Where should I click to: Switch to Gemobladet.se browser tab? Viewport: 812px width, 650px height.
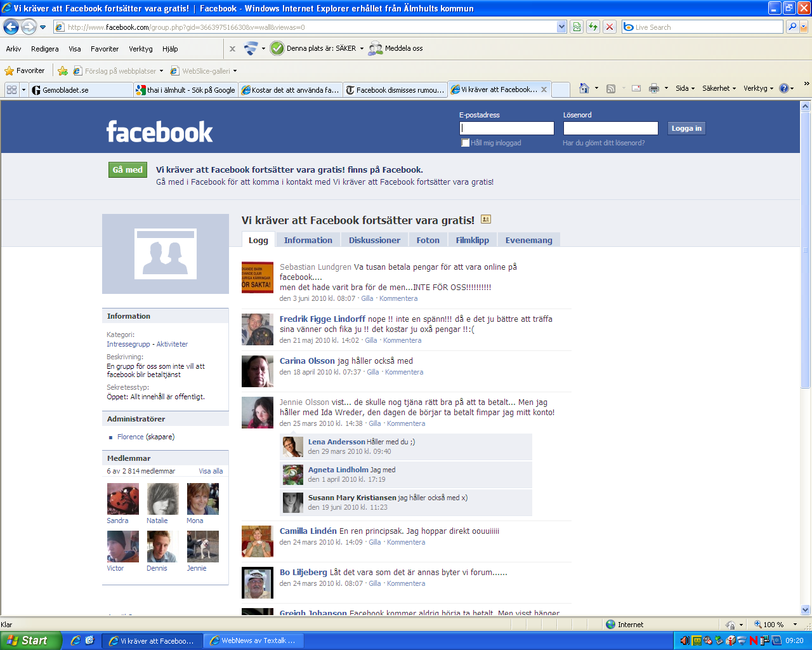[81, 90]
